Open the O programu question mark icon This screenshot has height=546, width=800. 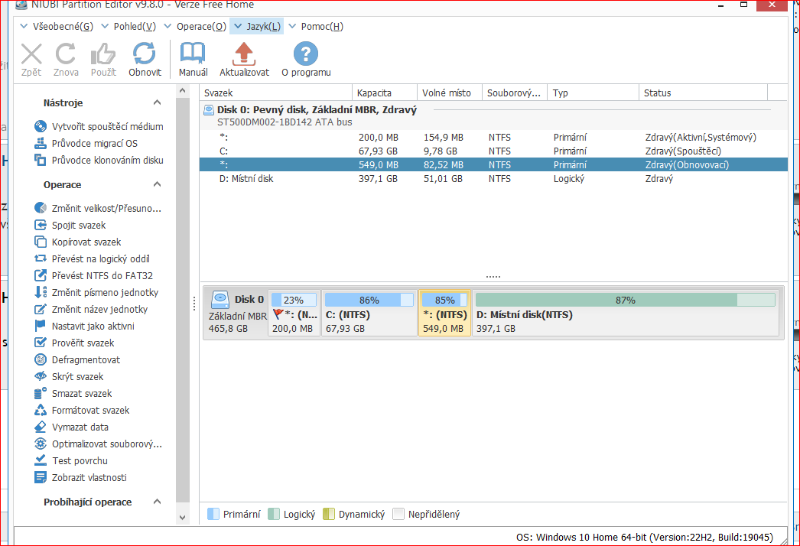(306, 54)
